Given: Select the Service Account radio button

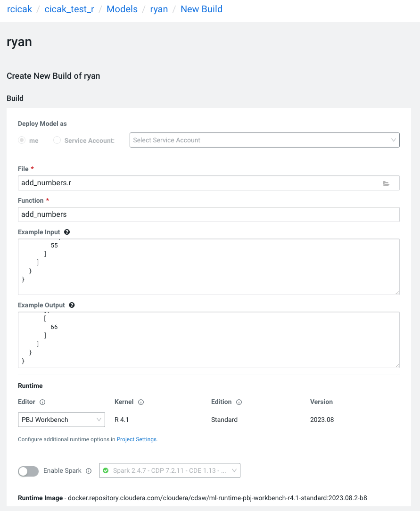Looking at the screenshot, I should 57,140.
